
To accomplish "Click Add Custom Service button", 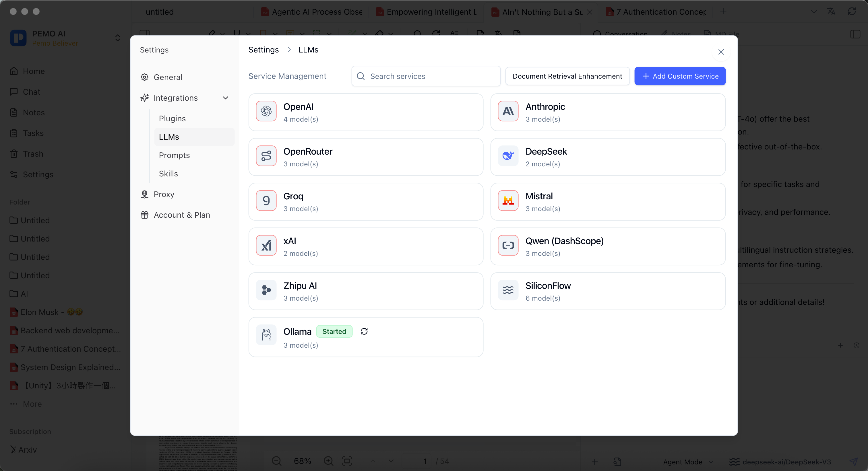I will 680,76.
